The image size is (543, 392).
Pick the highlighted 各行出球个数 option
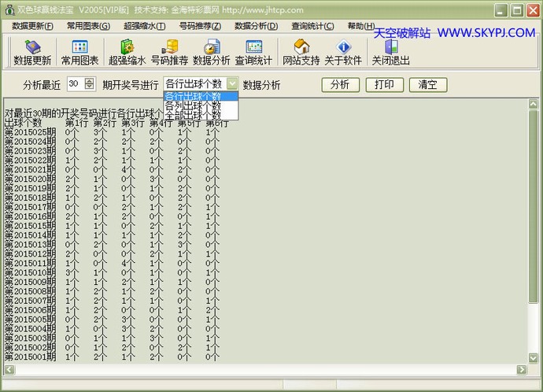193,96
